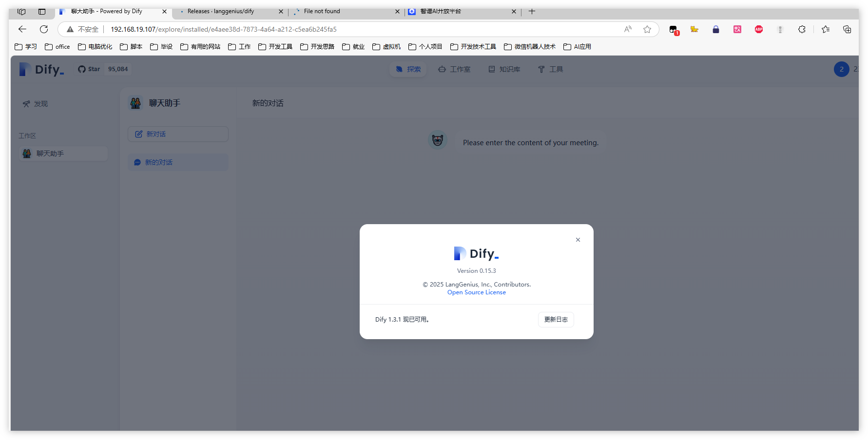Switch to the 工具 tab
Image resolution: width=868 pixels, height=440 pixels.
pyautogui.click(x=550, y=69)
